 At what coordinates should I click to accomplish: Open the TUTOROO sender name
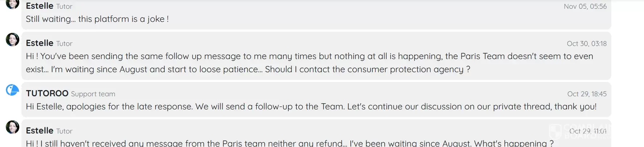click(x=47, y=93)
